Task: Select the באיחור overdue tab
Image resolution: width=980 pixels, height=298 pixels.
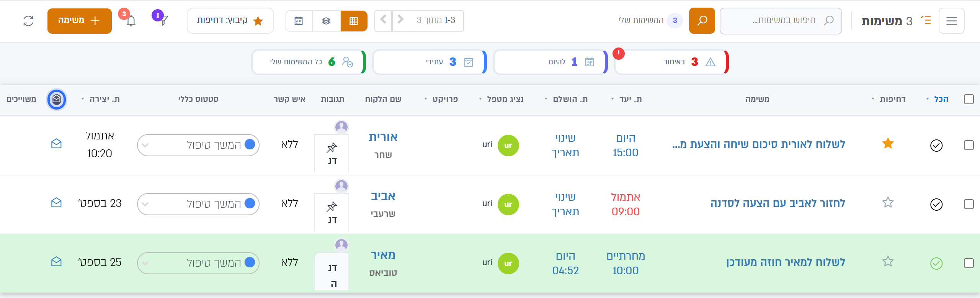Action: coord(671,62)
